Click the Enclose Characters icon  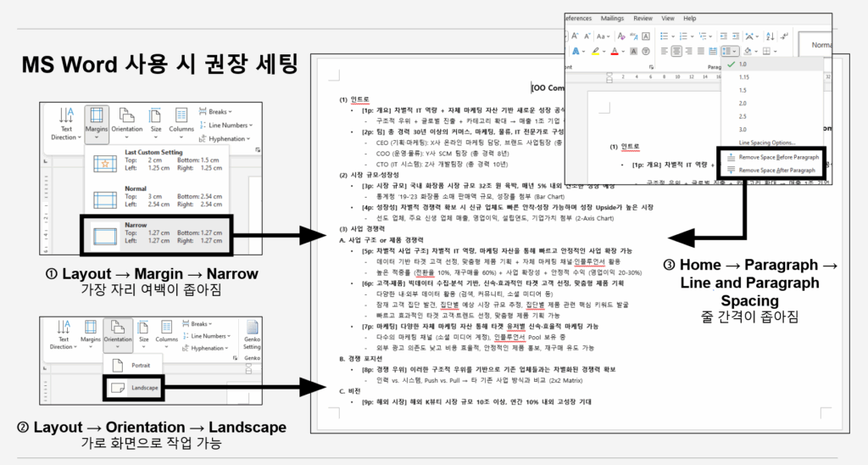coord(646,52)
